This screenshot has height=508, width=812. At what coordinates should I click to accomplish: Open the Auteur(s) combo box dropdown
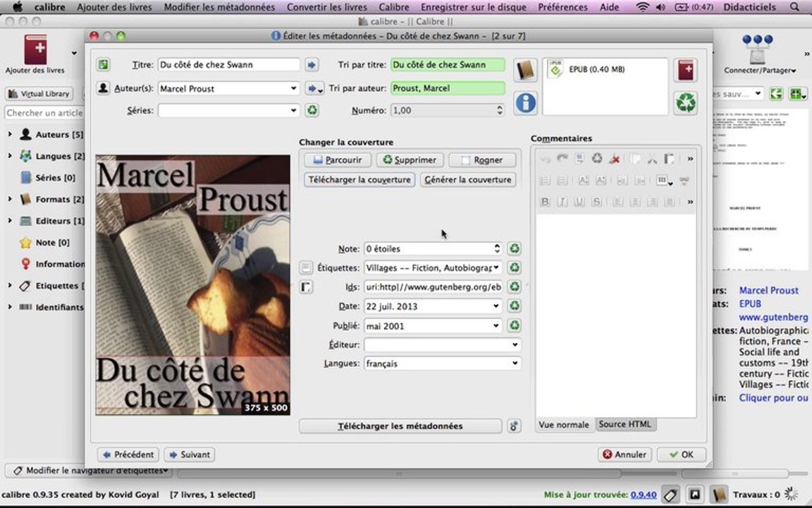click(294, 89)
